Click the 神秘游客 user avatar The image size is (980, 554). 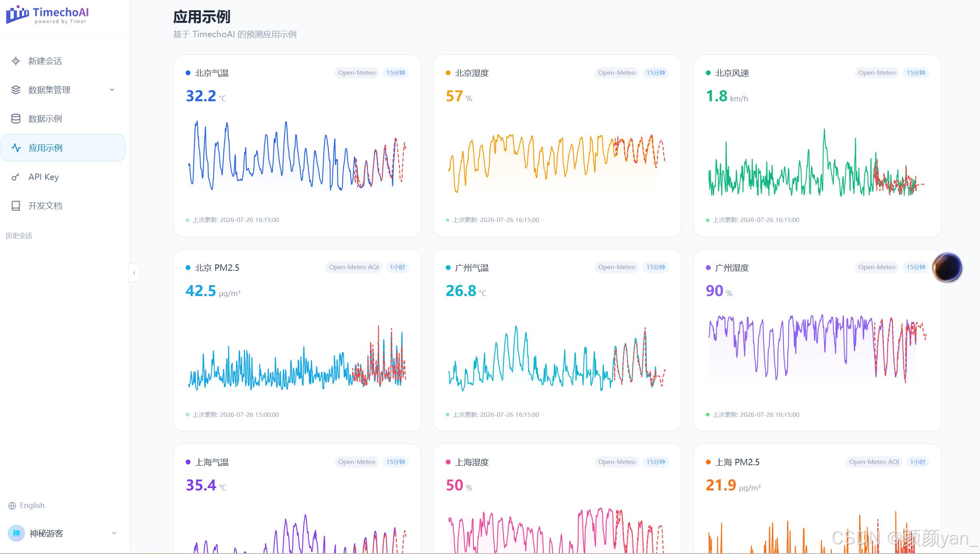coord(16,533)
